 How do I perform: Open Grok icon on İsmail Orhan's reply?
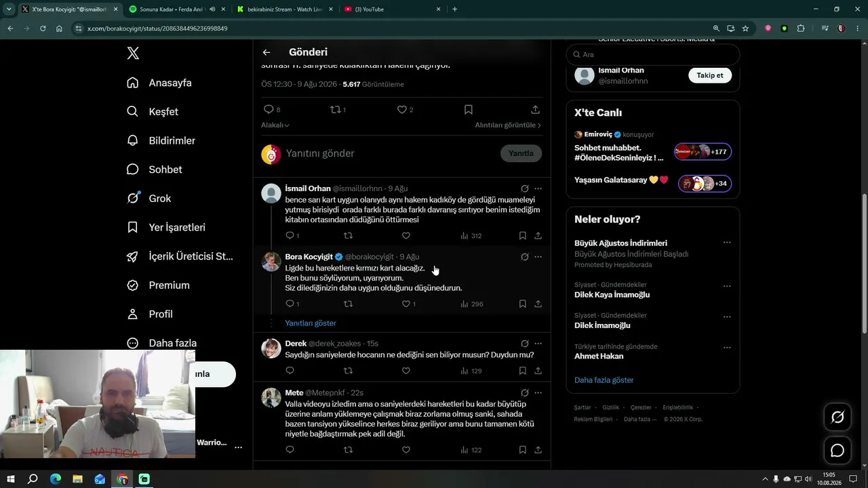pos(524,188)
